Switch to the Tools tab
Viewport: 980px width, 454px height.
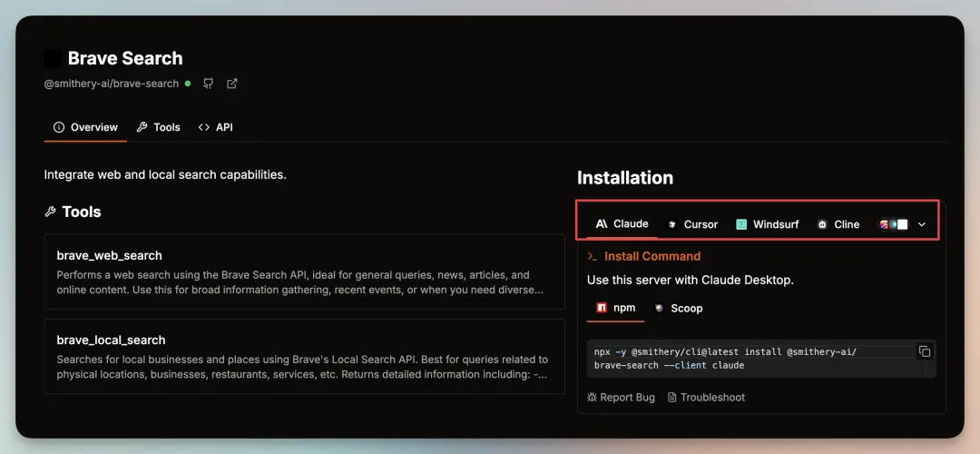(159, 127)
